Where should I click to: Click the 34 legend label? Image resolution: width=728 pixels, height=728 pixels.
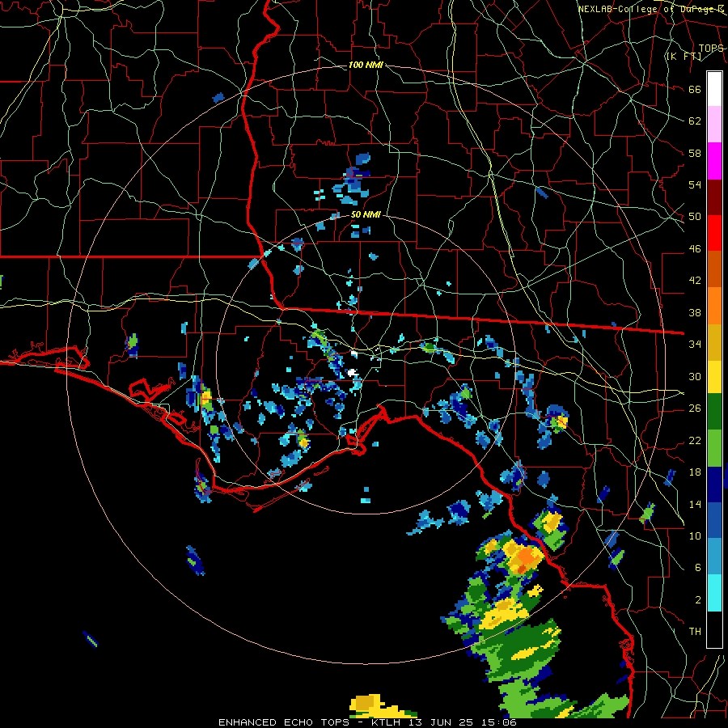(x=695, y=345)
